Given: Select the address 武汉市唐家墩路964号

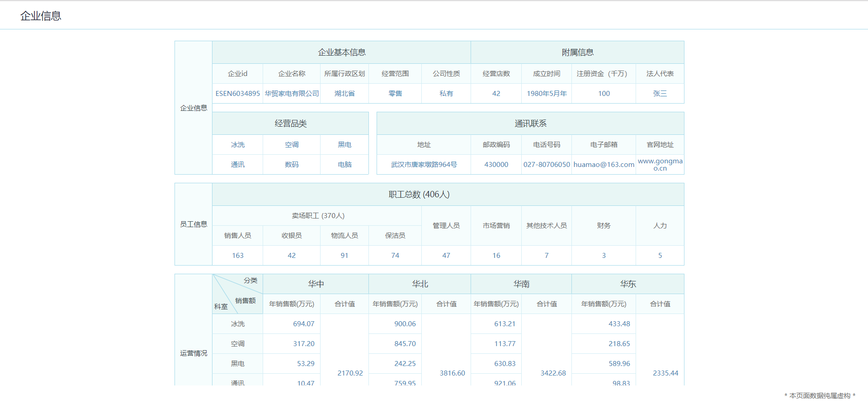Looking at the screenshot, I should tap(424, 165).
